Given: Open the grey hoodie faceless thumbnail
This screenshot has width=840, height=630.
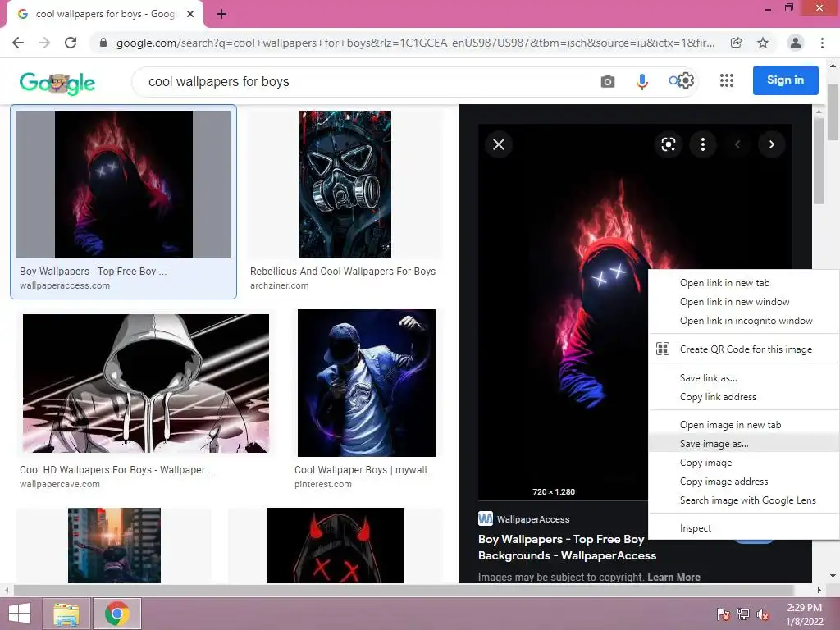Looking at the screenshot, I should point(146,383).
